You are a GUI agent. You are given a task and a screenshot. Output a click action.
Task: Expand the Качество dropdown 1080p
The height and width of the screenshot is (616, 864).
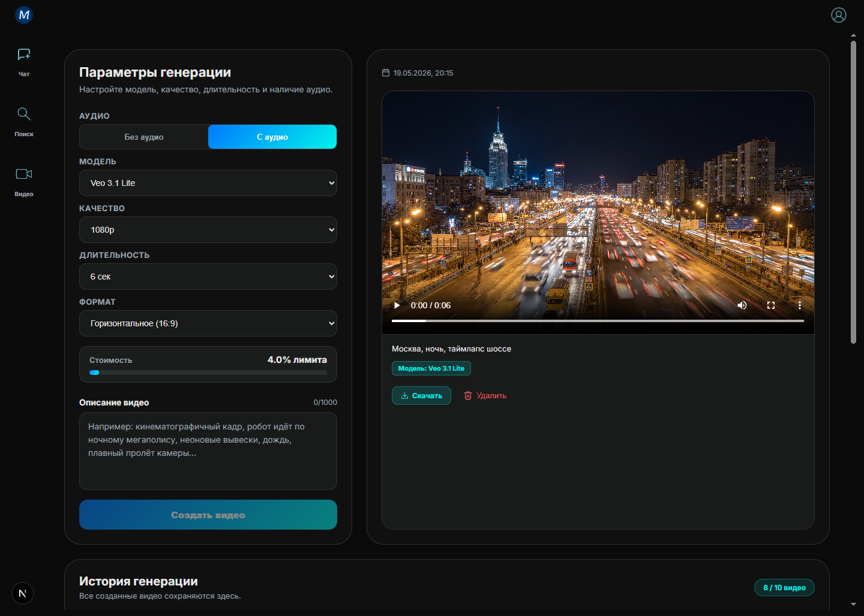[x=208, y=230]
